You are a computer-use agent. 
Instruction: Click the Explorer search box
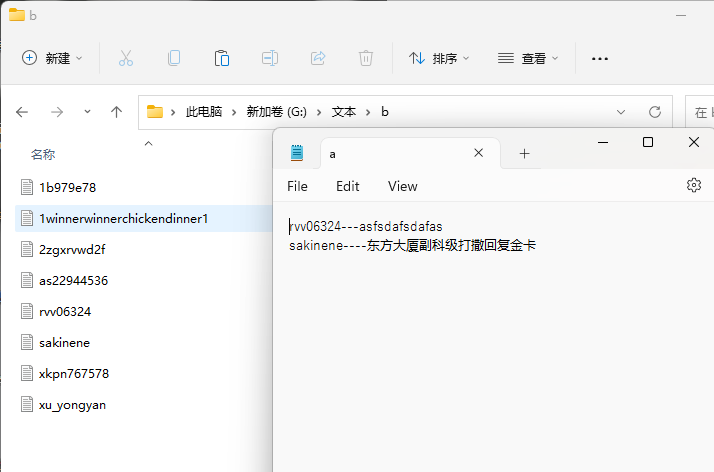[699, 112]
